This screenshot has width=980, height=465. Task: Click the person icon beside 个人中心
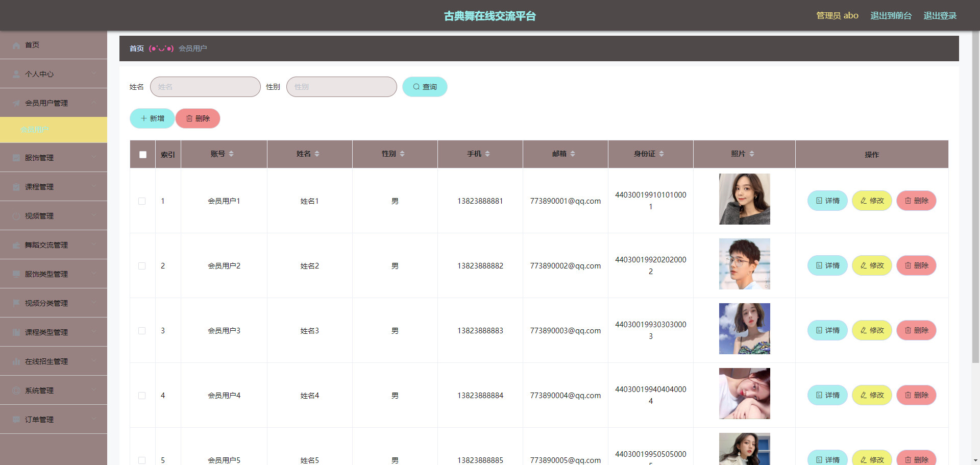[x=16, y=75]
